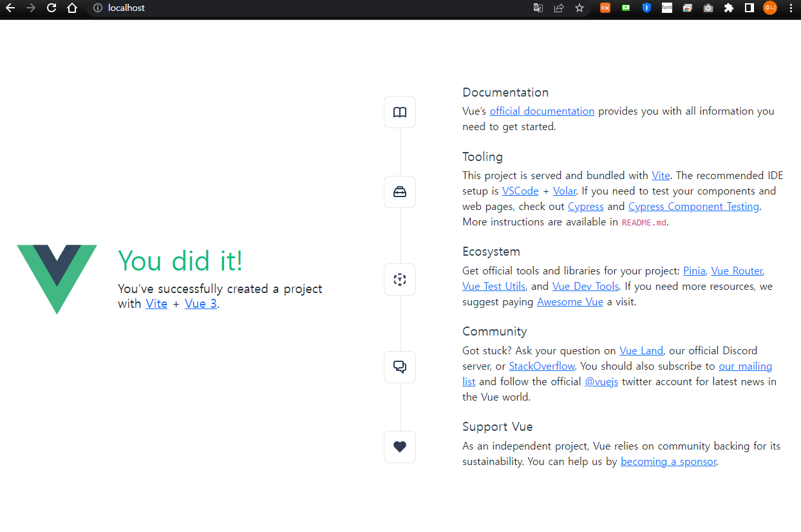Click the Support Vue heading
Screen dimensions: 801x532
(498, 427)
